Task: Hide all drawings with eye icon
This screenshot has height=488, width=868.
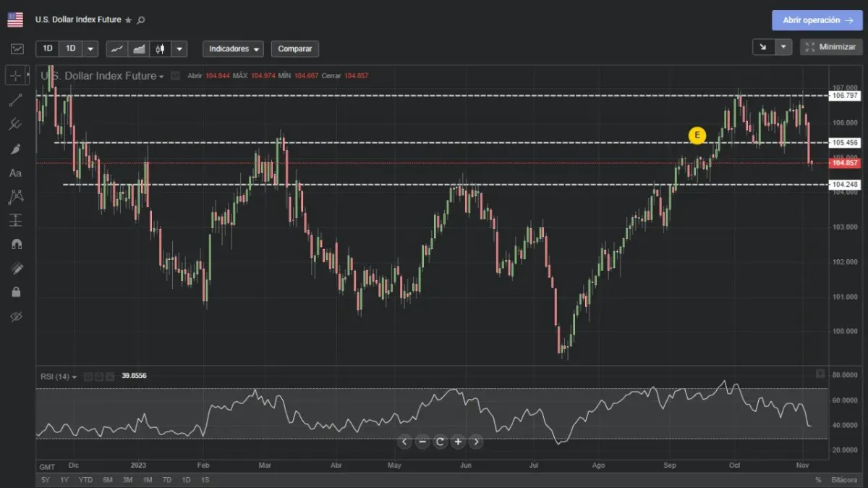Action: (x=16, y=316)
